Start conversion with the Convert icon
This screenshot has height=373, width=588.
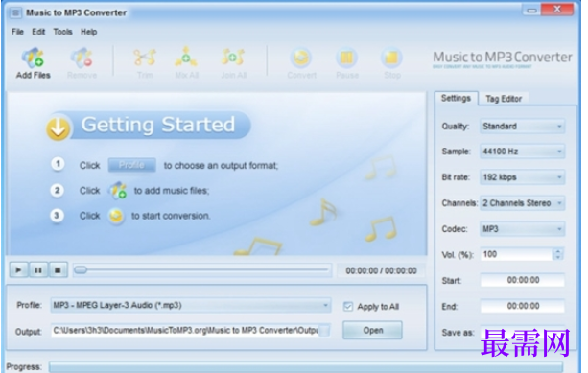point(301,58)
